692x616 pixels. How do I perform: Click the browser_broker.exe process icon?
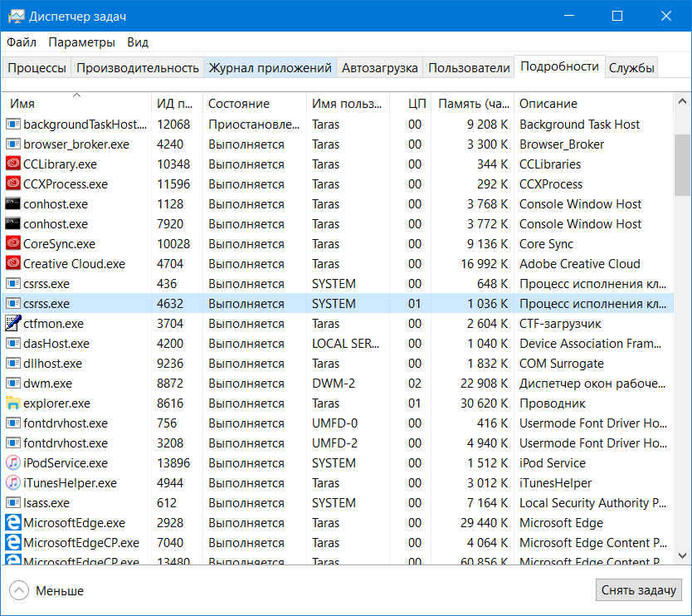pyautogui.click(x=12, y=144)
